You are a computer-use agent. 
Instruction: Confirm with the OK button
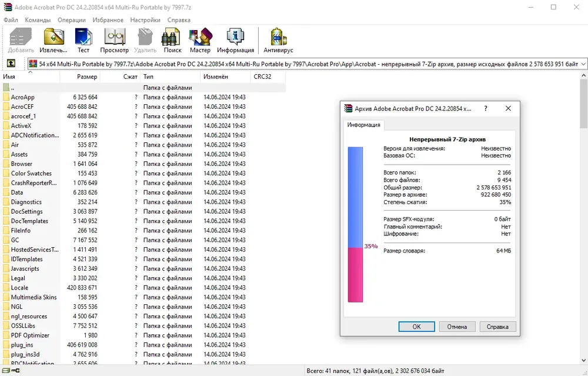(x=417, y=327)
